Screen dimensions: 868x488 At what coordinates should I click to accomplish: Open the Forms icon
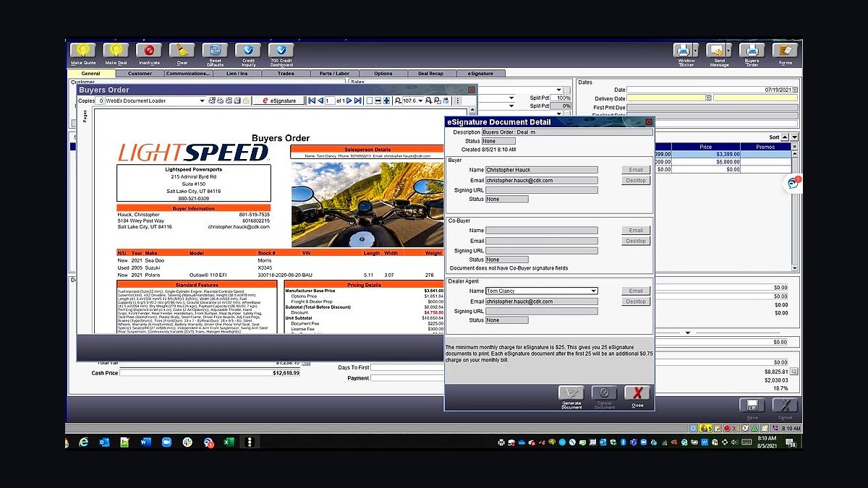[785, 51]
